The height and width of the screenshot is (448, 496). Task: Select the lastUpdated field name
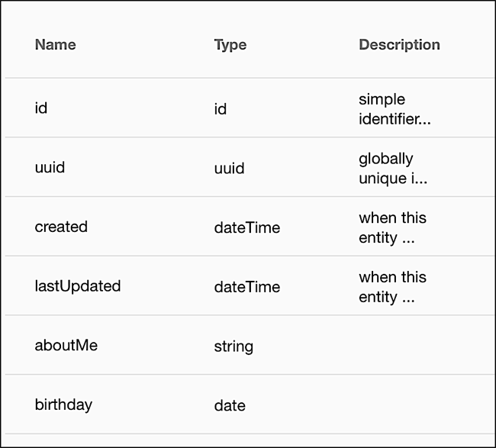tap(77, 286)
